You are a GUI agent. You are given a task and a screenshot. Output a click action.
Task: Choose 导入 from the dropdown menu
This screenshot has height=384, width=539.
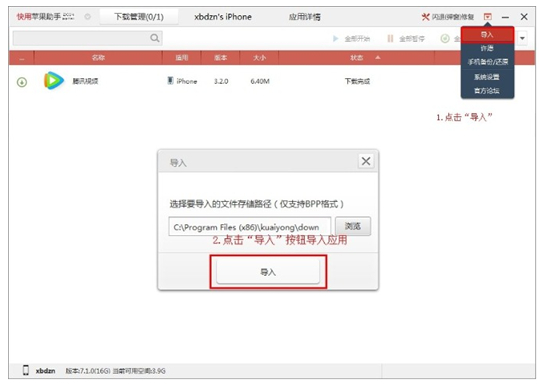coord(487,35)
